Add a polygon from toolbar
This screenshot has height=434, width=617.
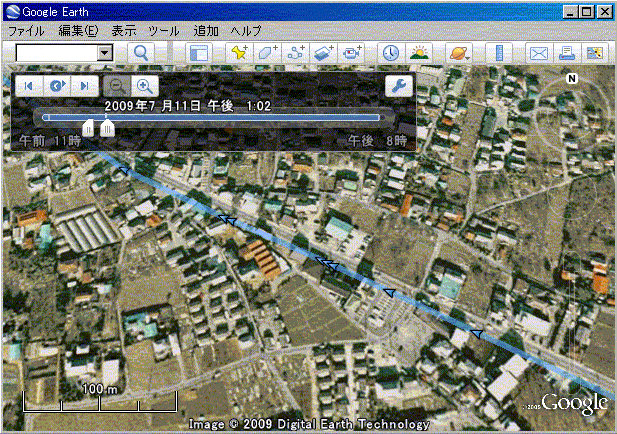pyautogui.click(x=267, y=53)
